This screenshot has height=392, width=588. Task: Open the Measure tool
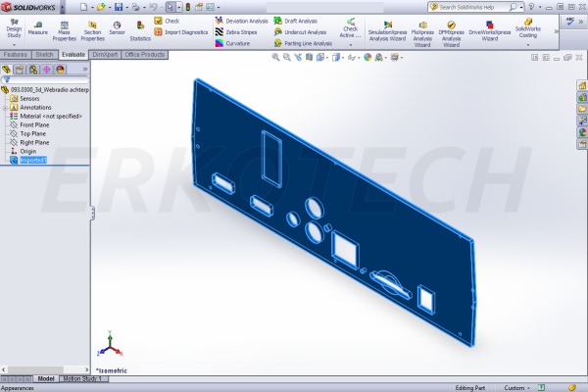coord(38,26)
